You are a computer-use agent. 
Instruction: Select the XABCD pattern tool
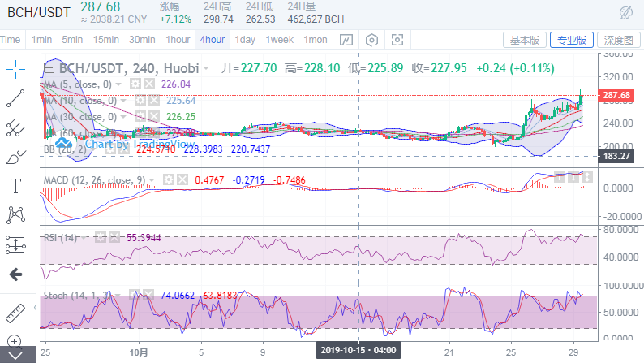pyautogui.click(x=15, y=215)
